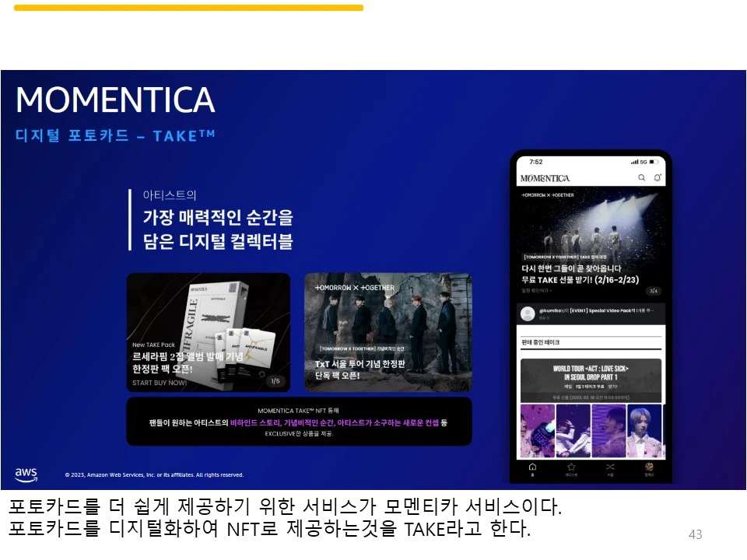Image resolution: width=747 pixels, height=560 pixels.
Task: Tap the search magnifier icon in the phone app
Action: click(x=642, y=177)
